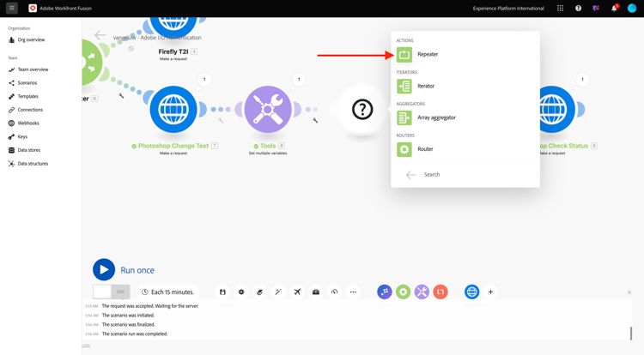Open the Firefly T2I module

(173, 27)
